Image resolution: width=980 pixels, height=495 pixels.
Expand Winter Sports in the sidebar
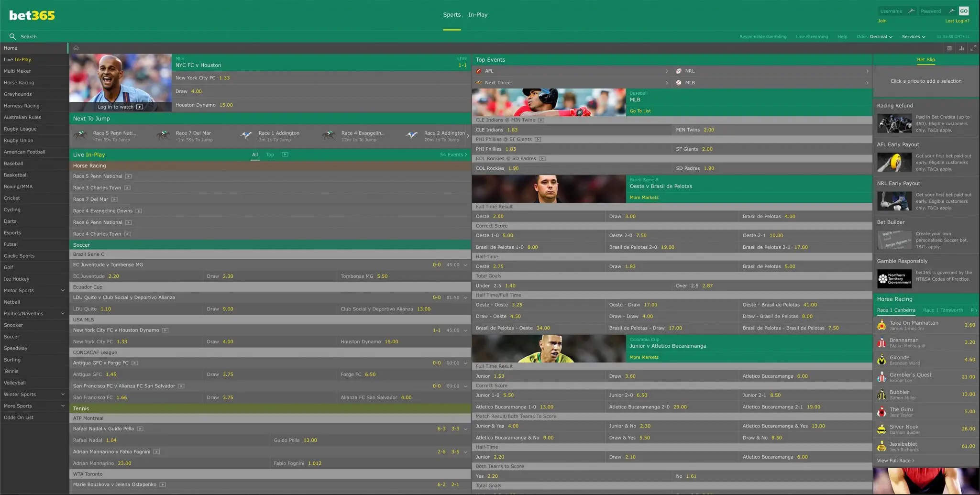point(63,395)
